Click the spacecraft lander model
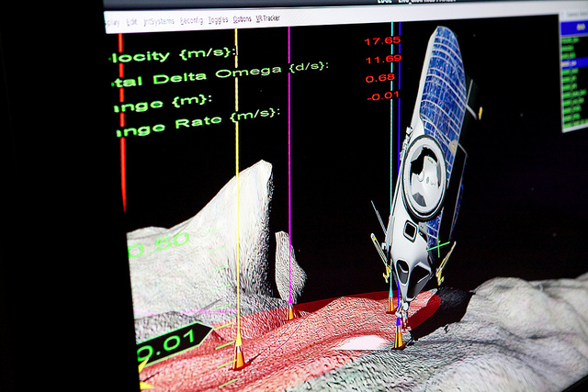Screen dimensions: 588x392 pyautogui.click(x=424, y=174)
